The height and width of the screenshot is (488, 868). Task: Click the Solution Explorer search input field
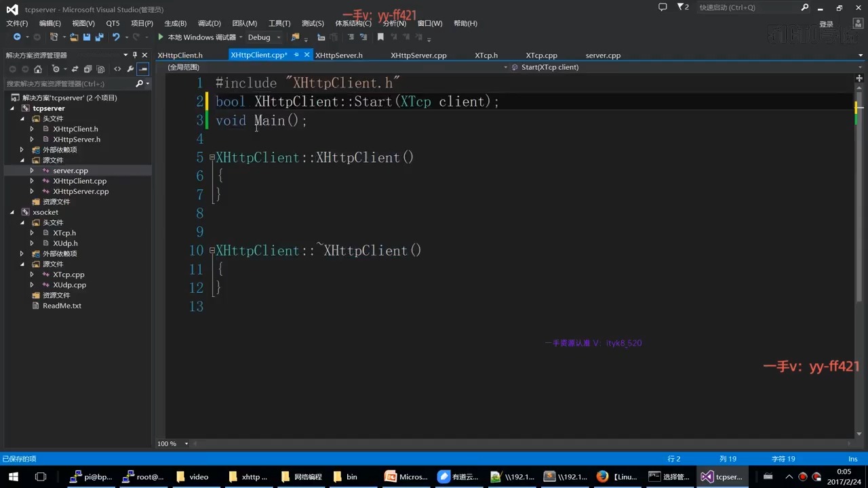(69, 83)
